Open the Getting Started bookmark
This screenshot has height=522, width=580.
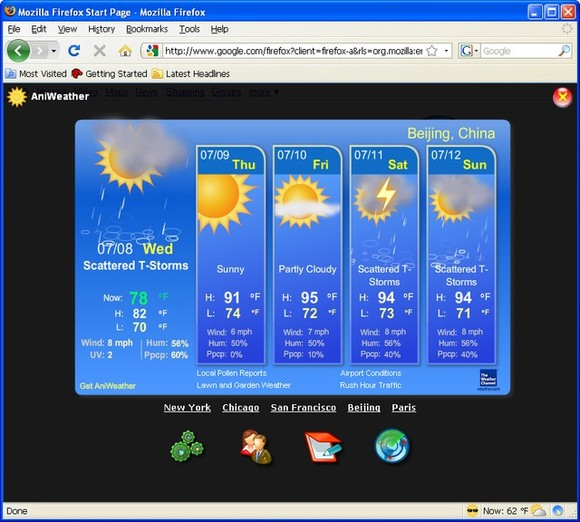pyautogui.click(x=109, y=74)
